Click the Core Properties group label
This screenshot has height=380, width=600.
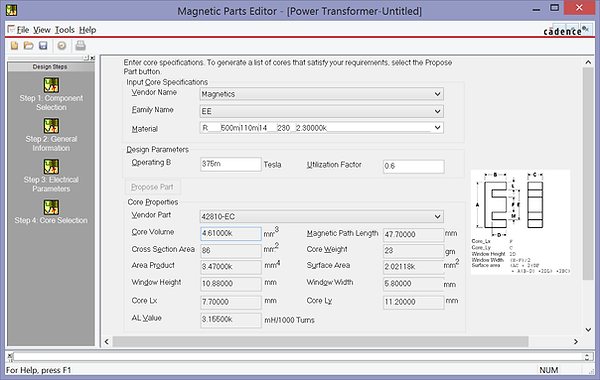153,202
